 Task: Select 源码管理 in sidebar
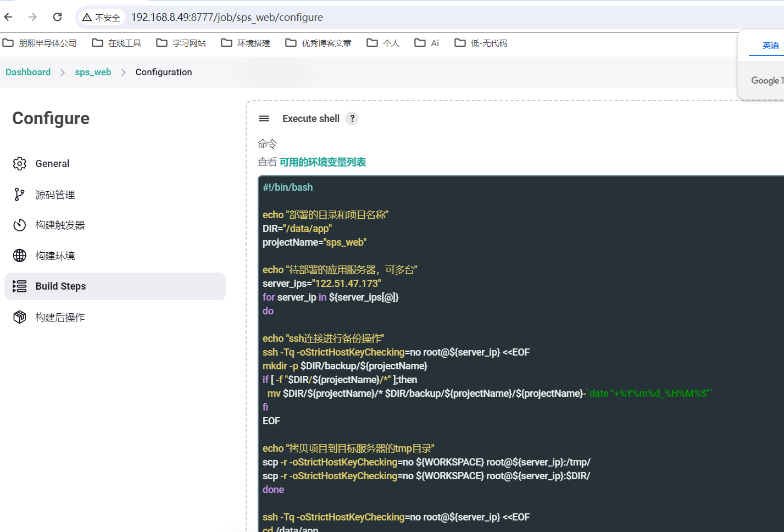click(x=115, y=195)
